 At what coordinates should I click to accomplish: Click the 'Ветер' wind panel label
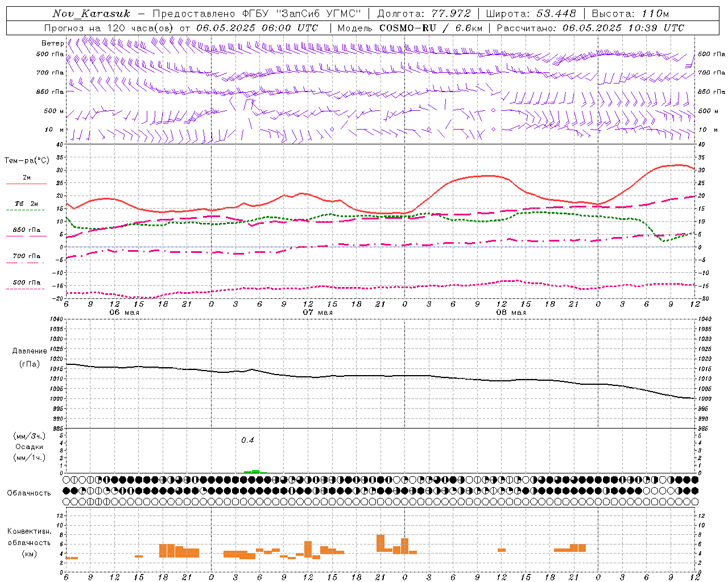[x=52, y=43]
